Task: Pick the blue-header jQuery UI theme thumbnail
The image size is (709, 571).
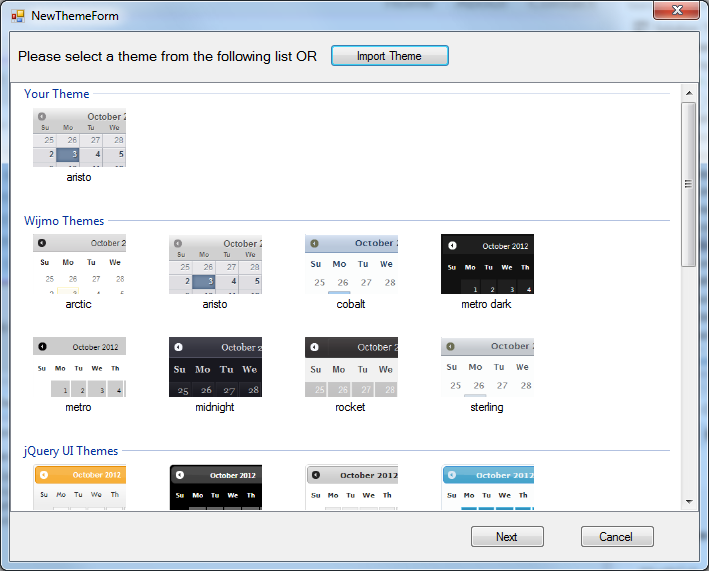Action: (x=487, y=488)
